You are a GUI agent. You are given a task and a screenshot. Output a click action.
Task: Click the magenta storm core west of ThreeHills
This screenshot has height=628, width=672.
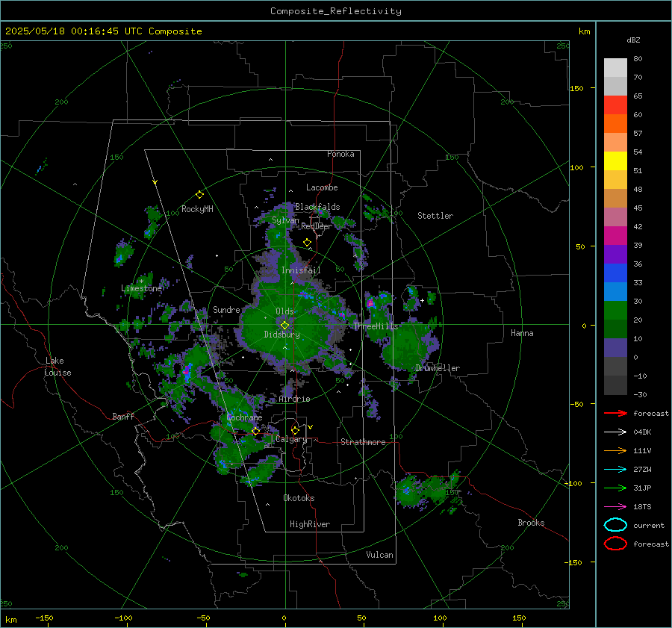(370, 303)
